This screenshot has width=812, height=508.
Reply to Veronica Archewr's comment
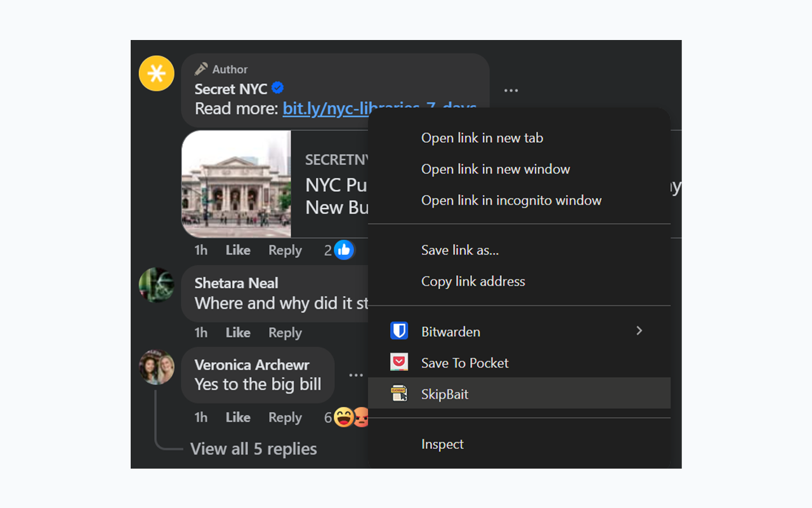pyautogui.click(x=285, y=417)
